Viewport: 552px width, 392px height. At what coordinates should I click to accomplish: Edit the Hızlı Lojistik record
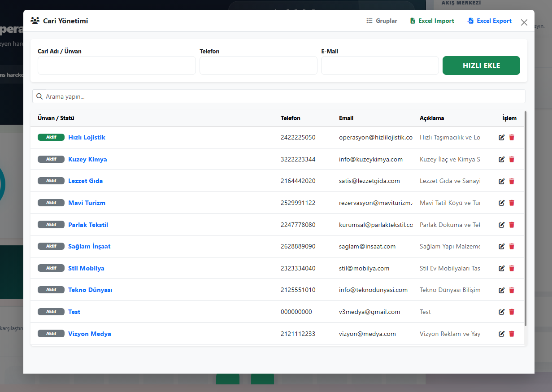[x=502, y=137]
